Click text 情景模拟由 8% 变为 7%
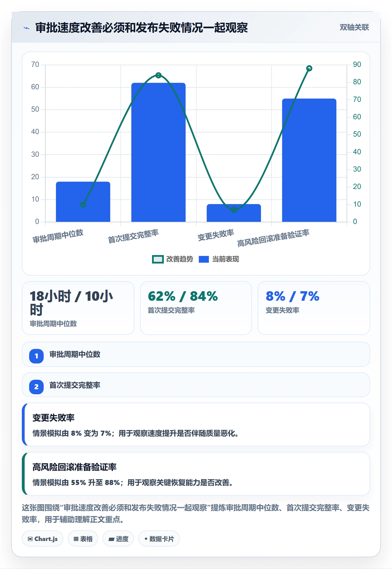 [72, 433]
